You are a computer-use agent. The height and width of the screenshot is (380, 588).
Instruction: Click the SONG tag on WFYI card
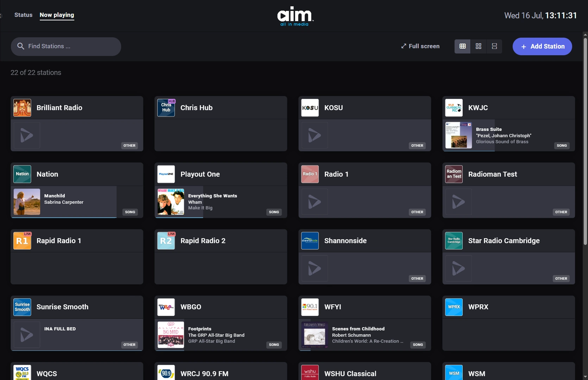pos(418,345)
